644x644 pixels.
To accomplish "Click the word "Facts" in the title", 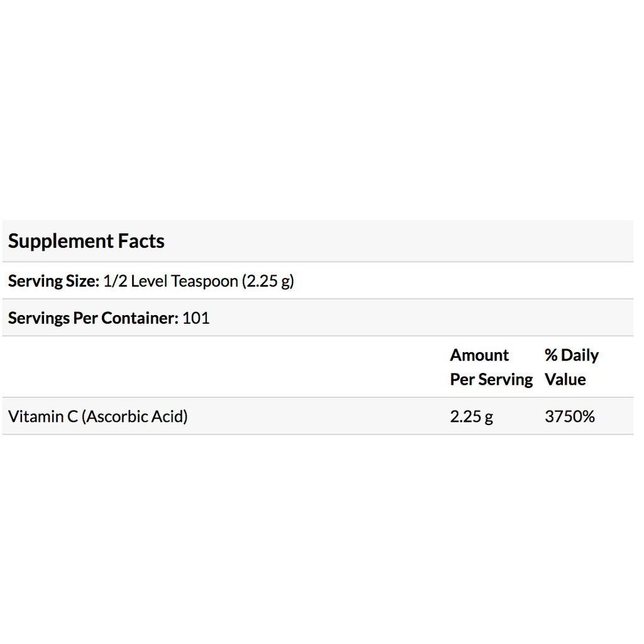I will tap(142, 241).
